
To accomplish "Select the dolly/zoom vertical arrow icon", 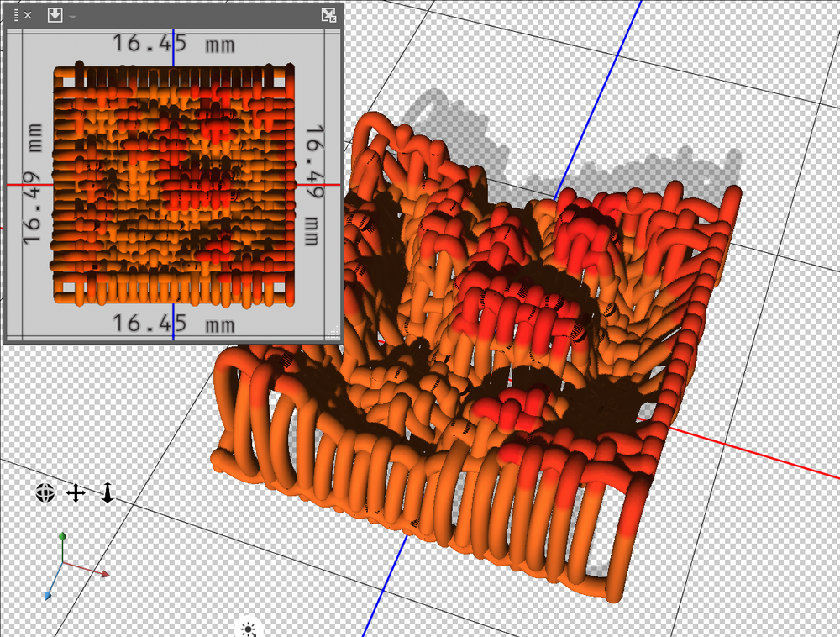I will point(108,492).
